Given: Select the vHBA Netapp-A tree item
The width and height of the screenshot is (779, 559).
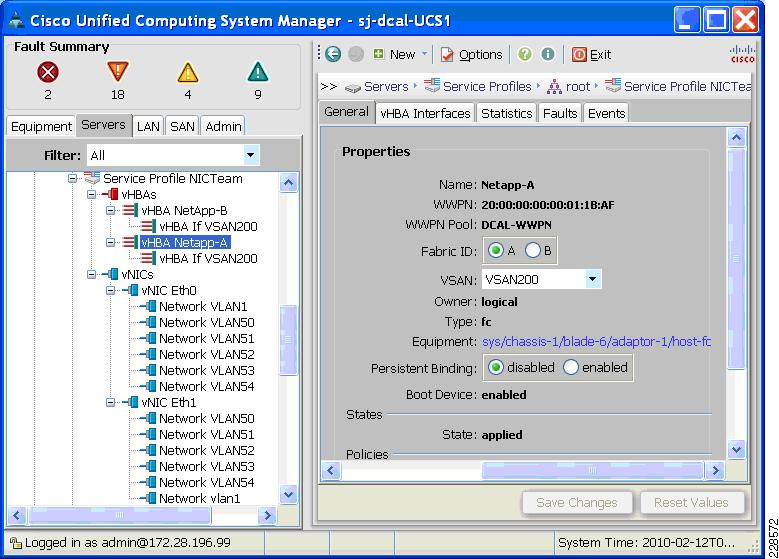Looking at the screenshot, I should click(x=185, y=242).
